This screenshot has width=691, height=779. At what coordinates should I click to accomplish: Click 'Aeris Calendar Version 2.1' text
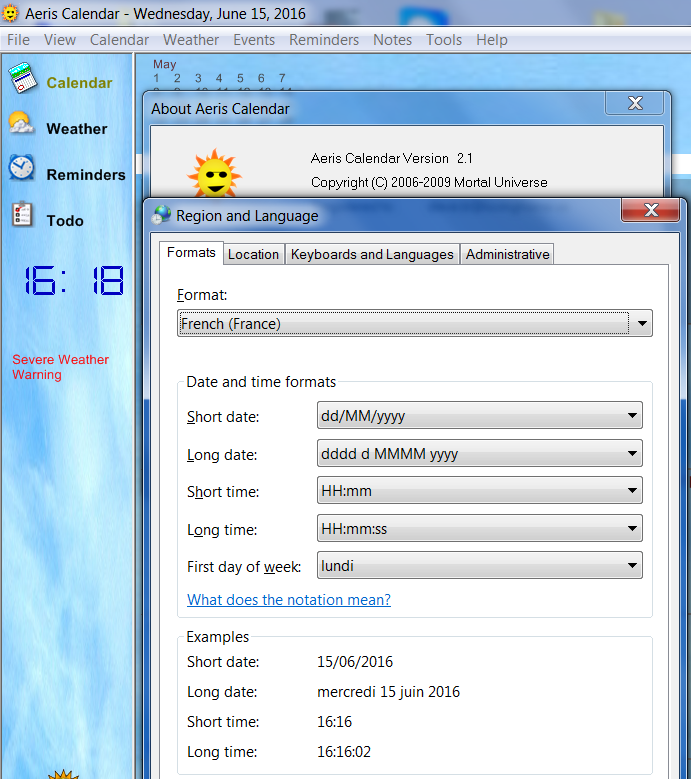click(x=392, y=158)
